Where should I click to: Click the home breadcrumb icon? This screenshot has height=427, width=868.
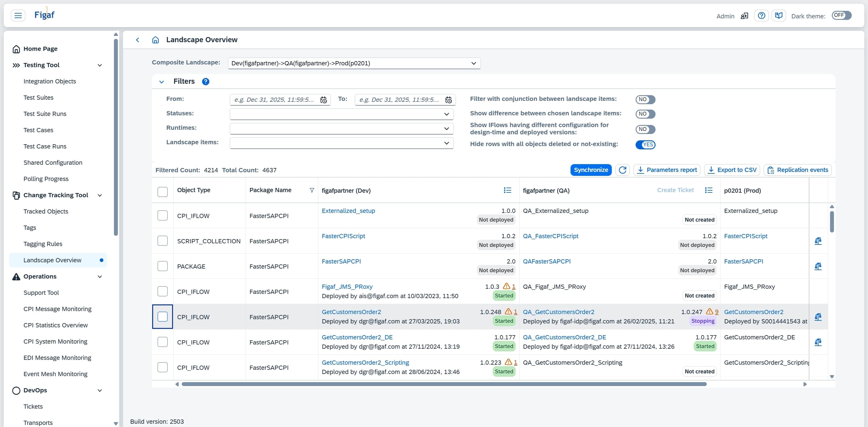pyautogui.click(x=155, y=40)
